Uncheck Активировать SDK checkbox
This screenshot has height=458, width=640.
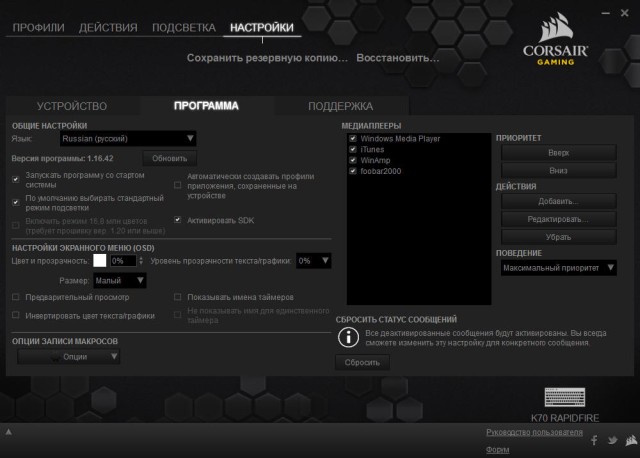(178, 219)
